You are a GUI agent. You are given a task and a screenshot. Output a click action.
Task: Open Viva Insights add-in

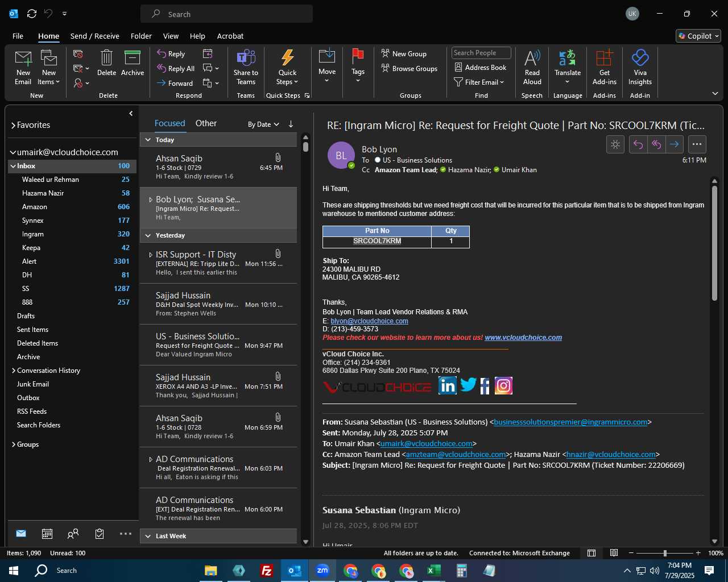click(x=640, y=67)
